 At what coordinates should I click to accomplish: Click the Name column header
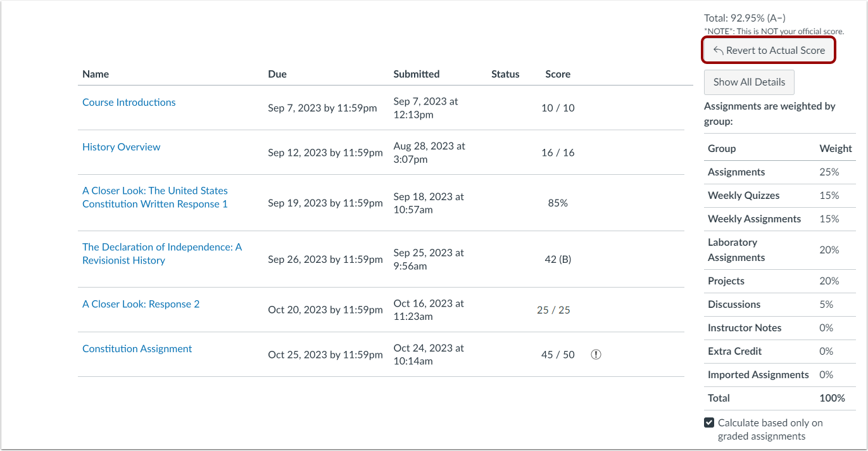(x=96, y=74)
